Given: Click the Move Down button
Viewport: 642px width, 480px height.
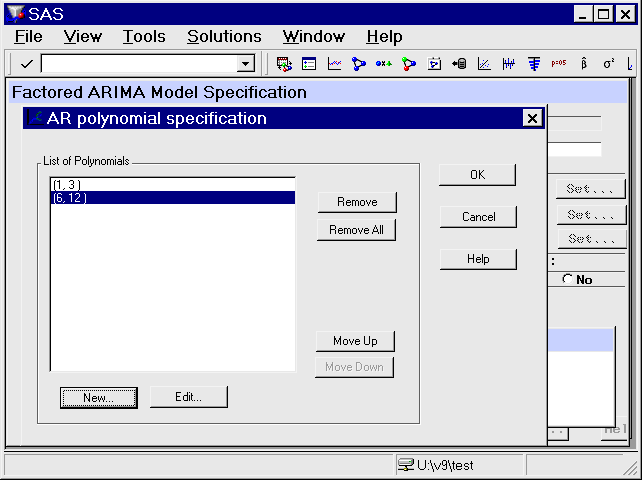Looking at the screenshot, I should point(354,367).
